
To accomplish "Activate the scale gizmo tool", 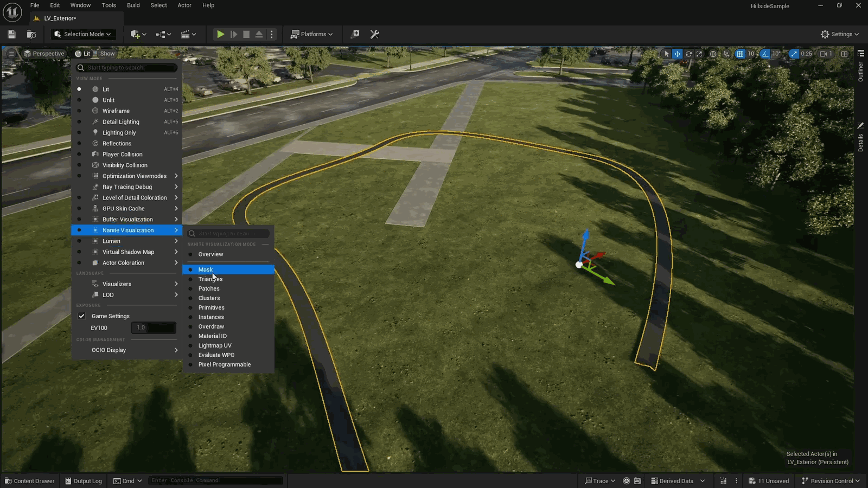I will point(699,54).
